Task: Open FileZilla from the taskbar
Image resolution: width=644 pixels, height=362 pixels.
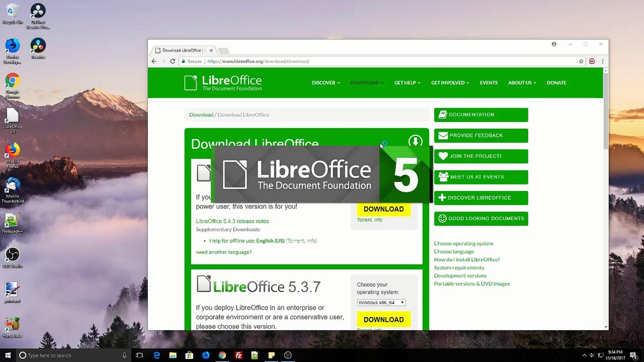Action: click(x=238, y=355)
